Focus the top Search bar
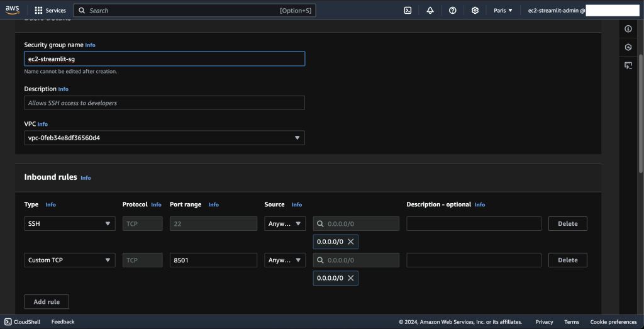Viewport: 644px width, 329px height. [x=194, y=10]
